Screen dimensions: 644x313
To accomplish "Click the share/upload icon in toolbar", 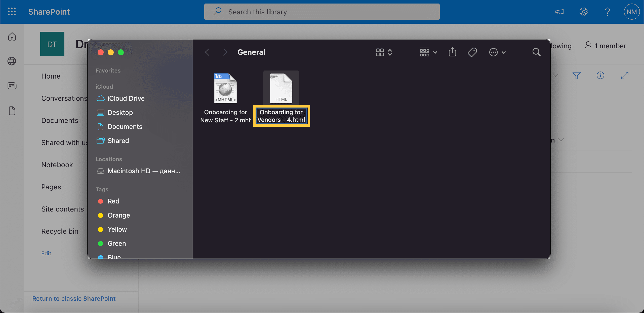I will tap(452, 52).
